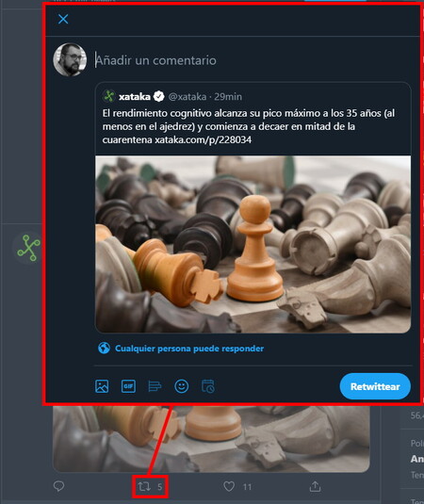
Task: Open the xataka.com/p/228034 link
Action: click(x=204, y=139)
